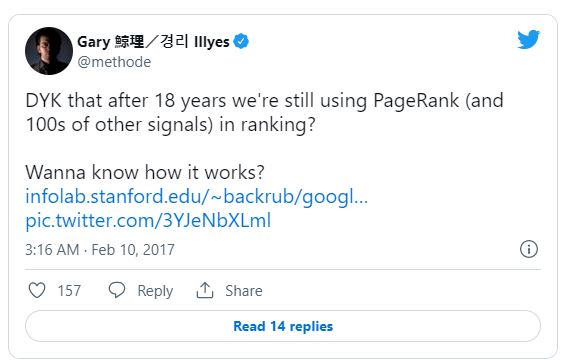Click the share upload arrow icon
This screenshot has height=360, width=565.
[205, 290]
